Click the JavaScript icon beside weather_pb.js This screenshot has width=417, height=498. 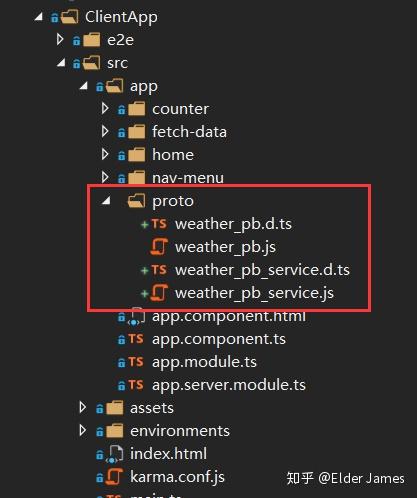pyautogui.click(x=159, y=247)
